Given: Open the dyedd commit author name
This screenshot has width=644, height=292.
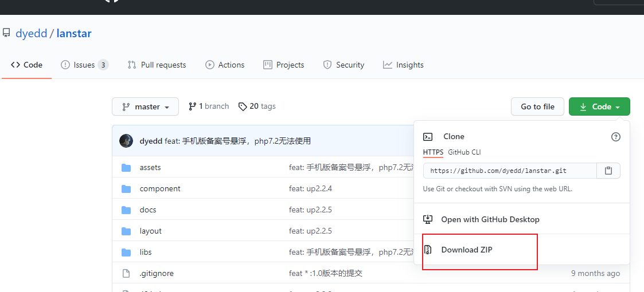Looking at the screenshot, I should click(x=151, y=141).
